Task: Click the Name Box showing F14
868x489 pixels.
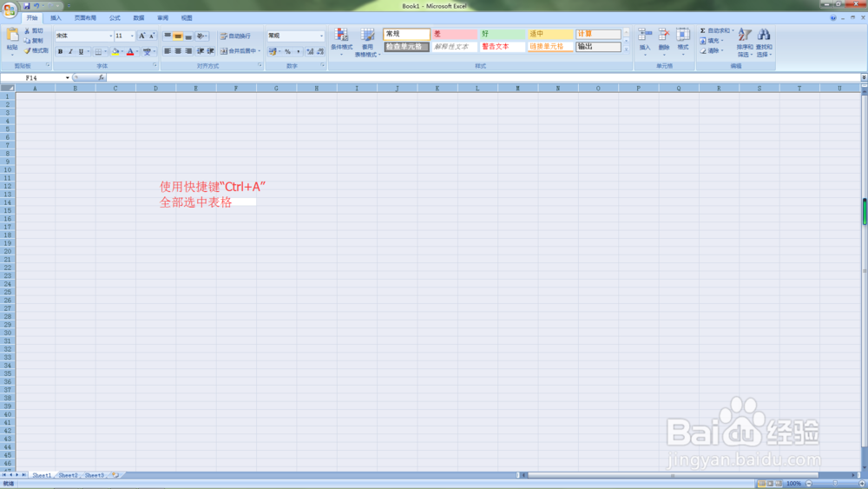Action: 32,78
